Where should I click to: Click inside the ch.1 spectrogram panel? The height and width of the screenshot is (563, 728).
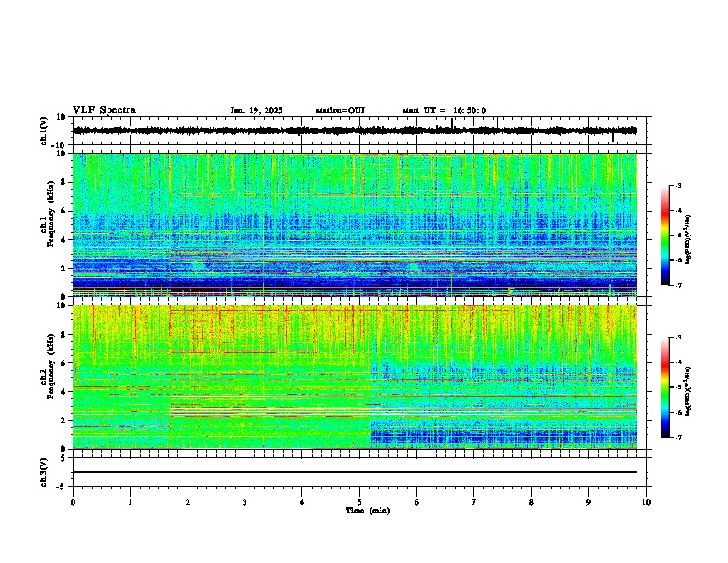point(355,224)
